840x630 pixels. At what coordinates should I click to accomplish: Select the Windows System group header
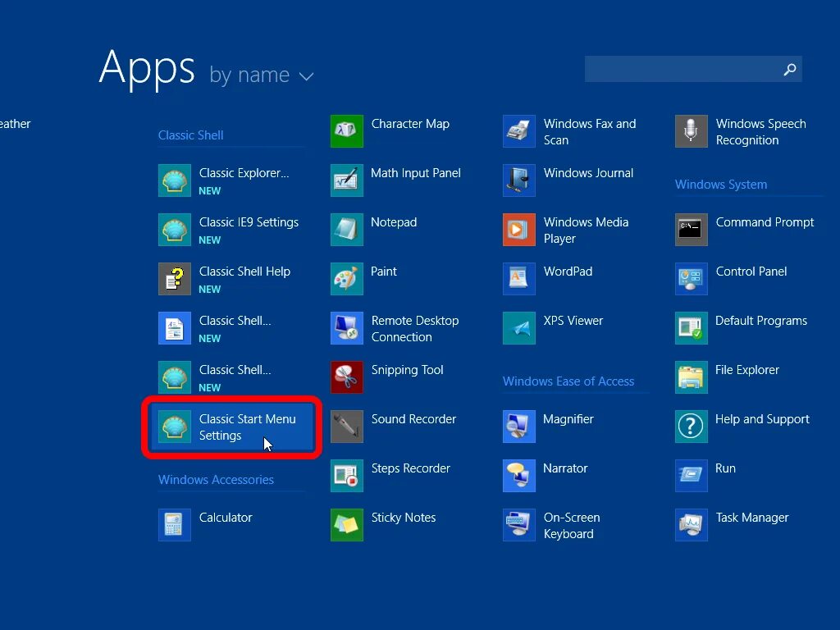[x=721, y=185]
